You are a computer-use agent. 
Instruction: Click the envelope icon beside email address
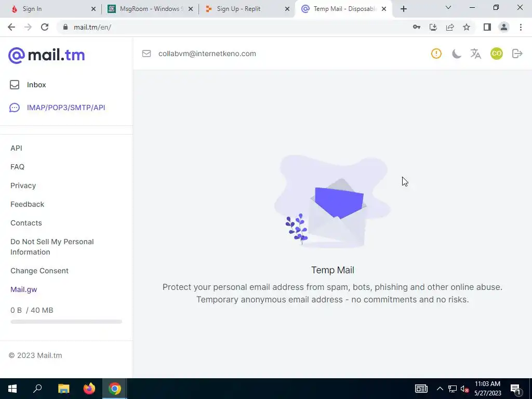click(147, 54)
